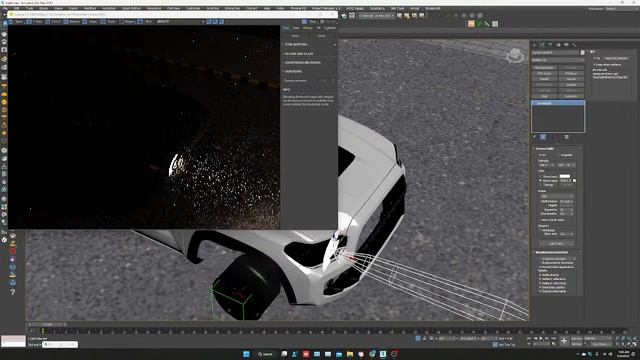This screenshot has width=640, height=360.
Task: Open the Motion tab in command panel
Action: click(558, 45)
